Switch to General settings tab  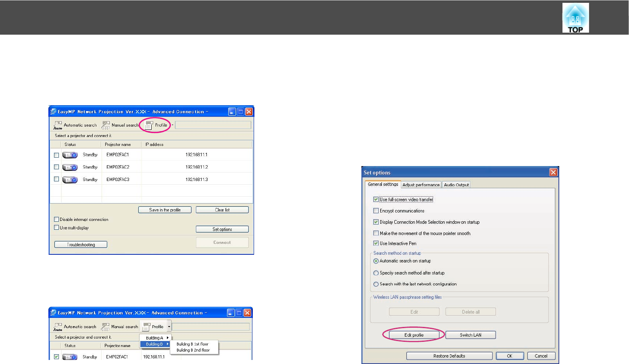[383, 184]
